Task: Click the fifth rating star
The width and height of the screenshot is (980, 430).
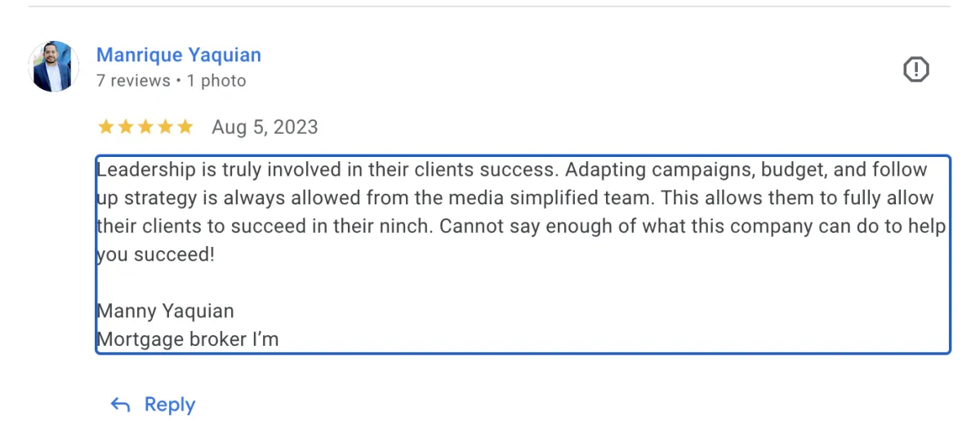Action: pos(185,127)
